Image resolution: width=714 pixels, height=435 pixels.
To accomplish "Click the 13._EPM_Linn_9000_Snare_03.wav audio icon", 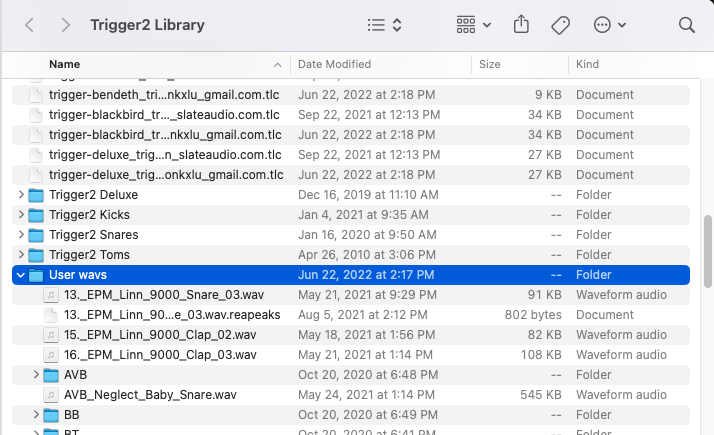I will click(x=51, y=295).
